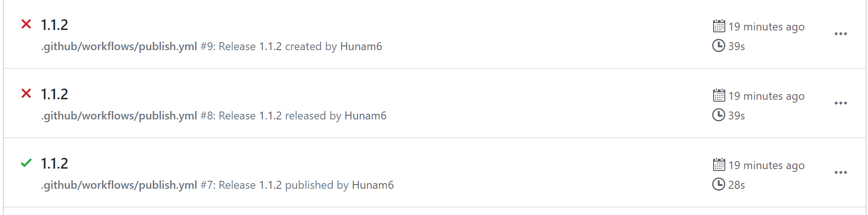868x215 pixels.
Task: Open the 1.1.2 run created by Hunam6
Action: pos(54,25)
